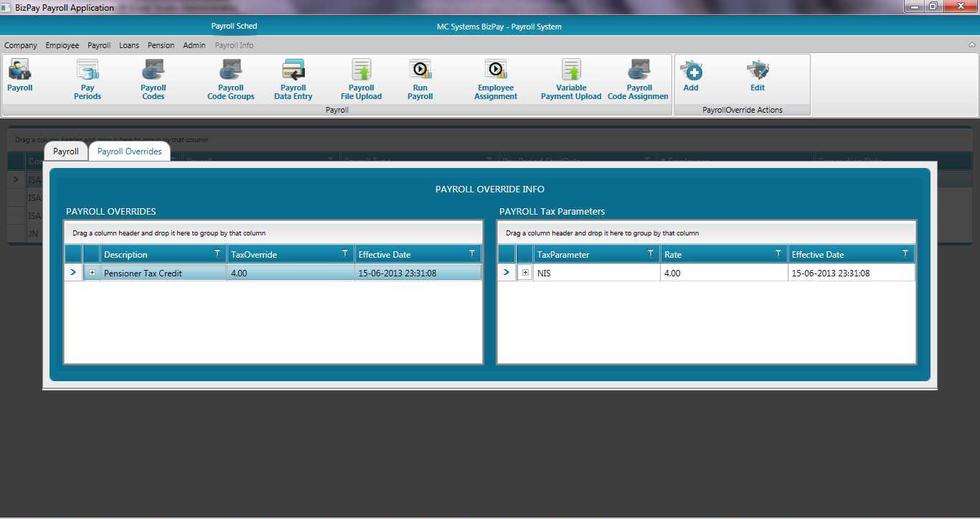Open Payroll Code Assignment

[x=637, y=79]
